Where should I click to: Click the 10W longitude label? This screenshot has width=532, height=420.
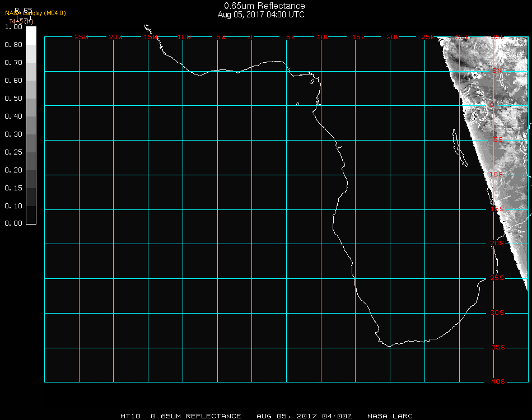pos(184,37)
